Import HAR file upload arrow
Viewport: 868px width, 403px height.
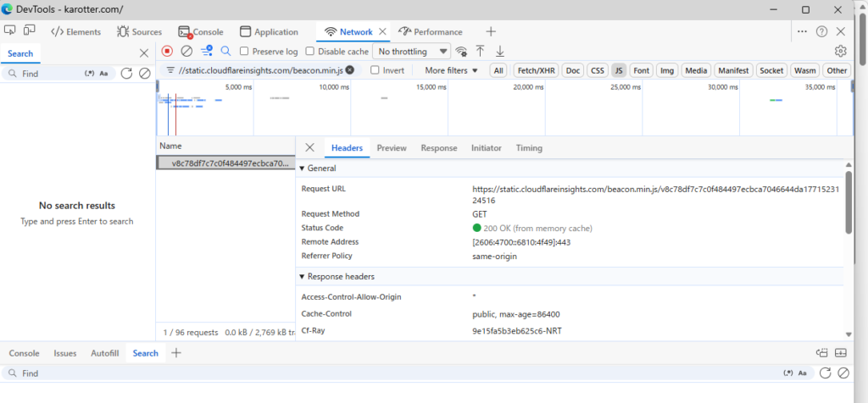pos(481,52)
